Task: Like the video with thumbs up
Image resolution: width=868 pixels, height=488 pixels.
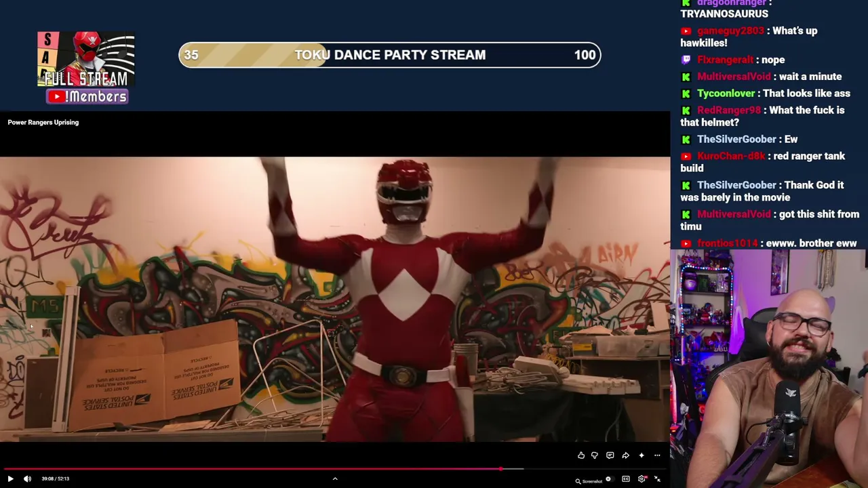Action: pos(581,455)
